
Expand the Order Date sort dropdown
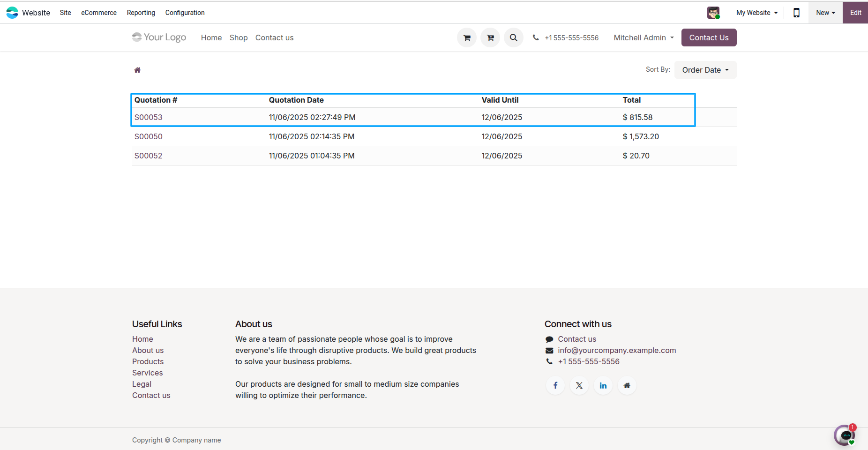[705, 69]
